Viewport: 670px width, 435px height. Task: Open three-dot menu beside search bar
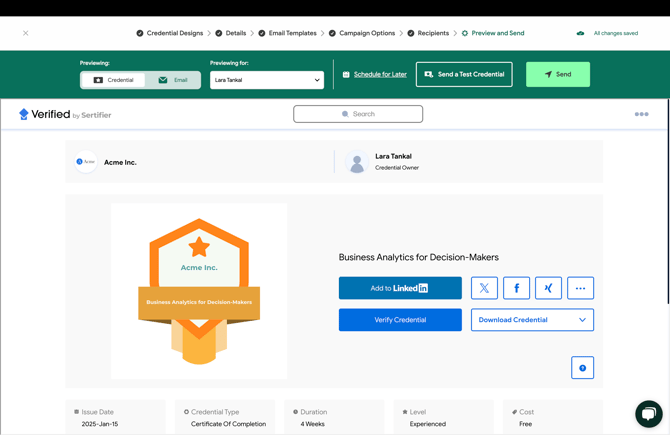click(x=641, y=114)
